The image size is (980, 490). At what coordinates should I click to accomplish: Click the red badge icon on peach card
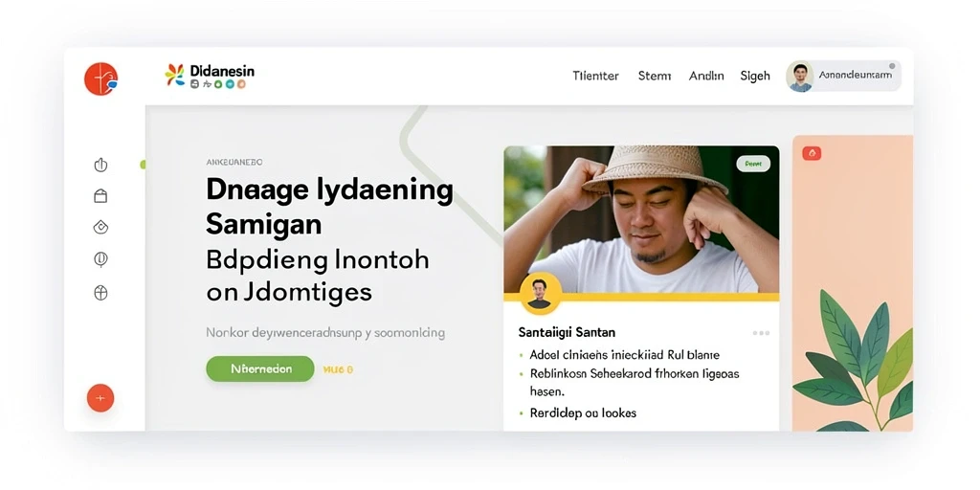(x=812, y=153)
